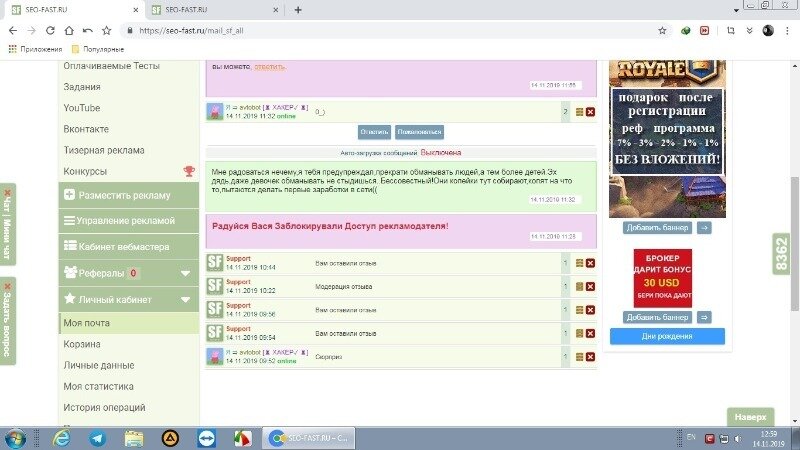The height and width of the screenshot is (450, 800).
Task: Open Чат | Мини чат side tab
Action: 7,224
